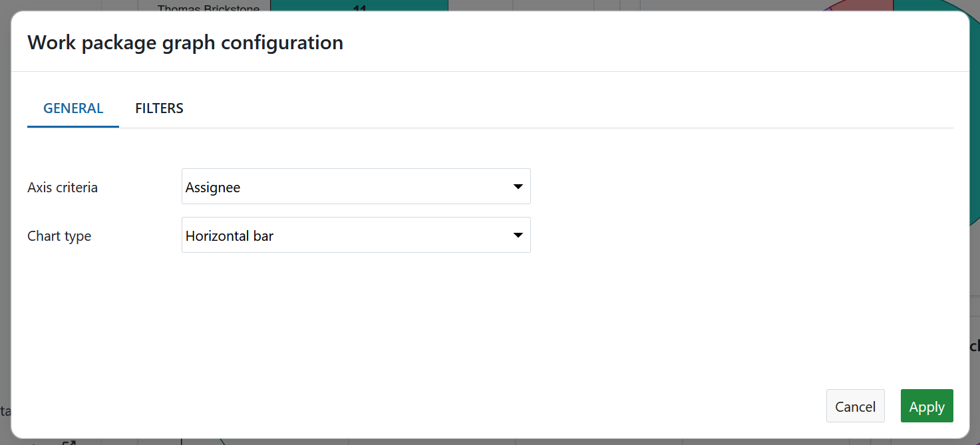Viewport: 980px width, 445px height.
Task: Click the GENERAL tab underline indicator
Action: [73, 125]
